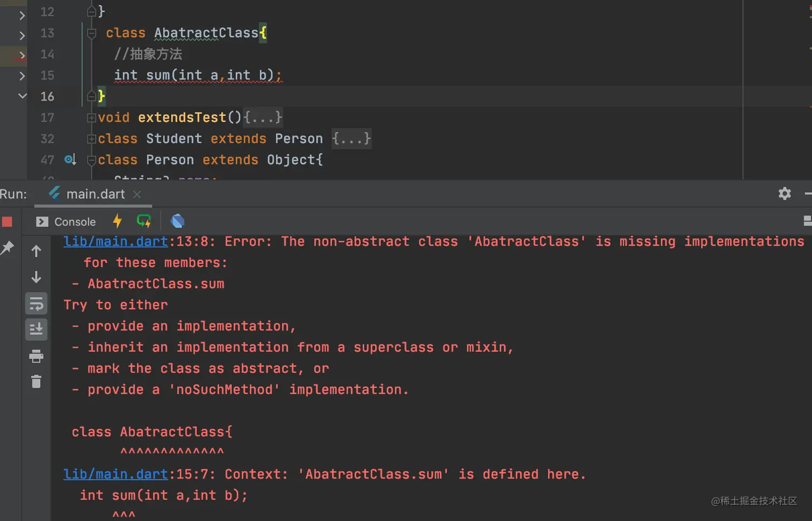Print the console output

[x=36, y=356]
